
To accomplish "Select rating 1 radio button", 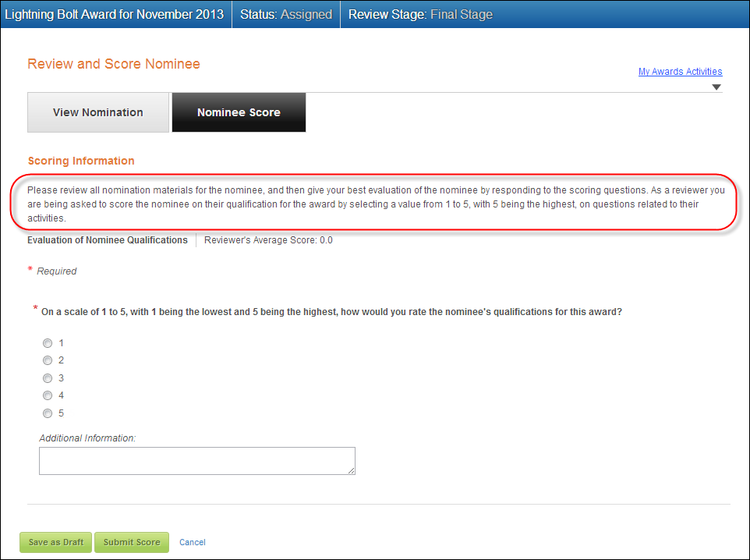I will pyautogui.click(x=48, y=343).
